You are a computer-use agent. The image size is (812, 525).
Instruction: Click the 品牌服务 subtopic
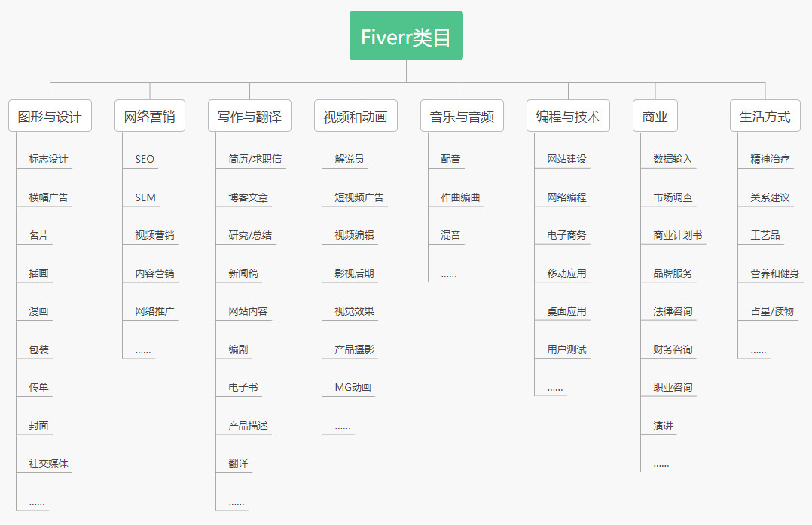673,273
